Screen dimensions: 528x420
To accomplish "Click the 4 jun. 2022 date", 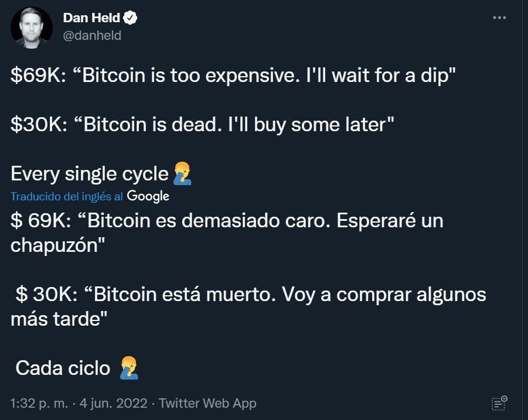I will pyautogui.click(x=114, y=403).
